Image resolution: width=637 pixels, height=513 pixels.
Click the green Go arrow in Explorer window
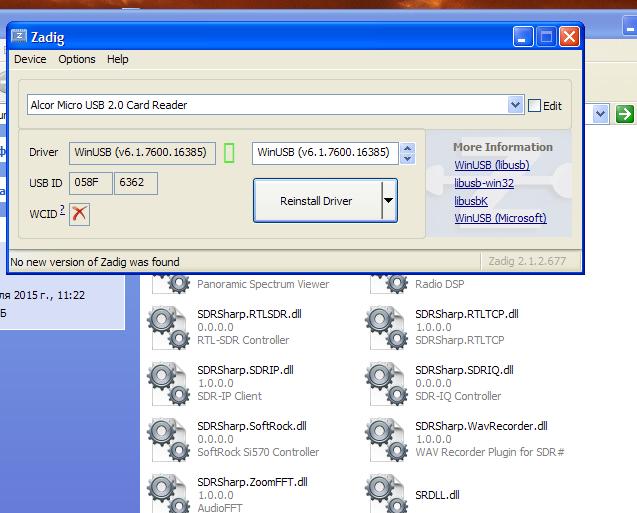[625, 114]
